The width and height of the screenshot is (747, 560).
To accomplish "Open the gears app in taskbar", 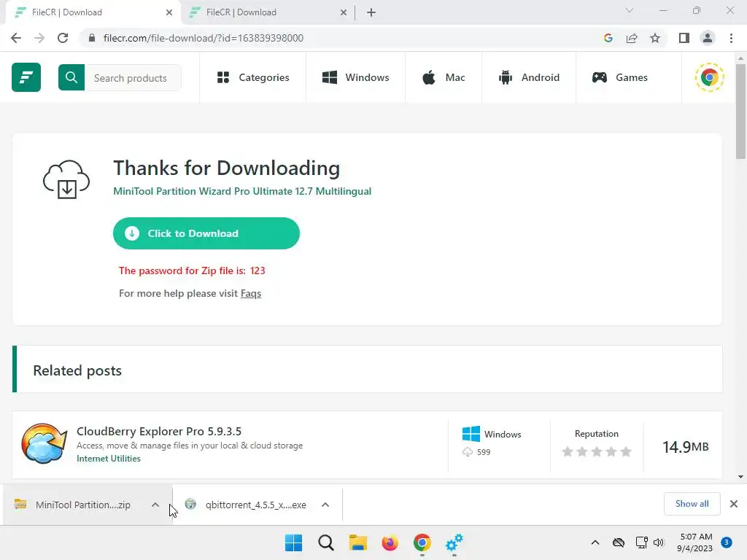I will point(454,542).
